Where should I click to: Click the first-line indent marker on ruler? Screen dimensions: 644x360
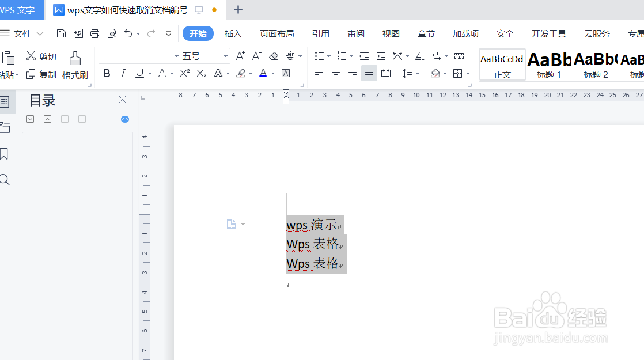pos(286,93)
